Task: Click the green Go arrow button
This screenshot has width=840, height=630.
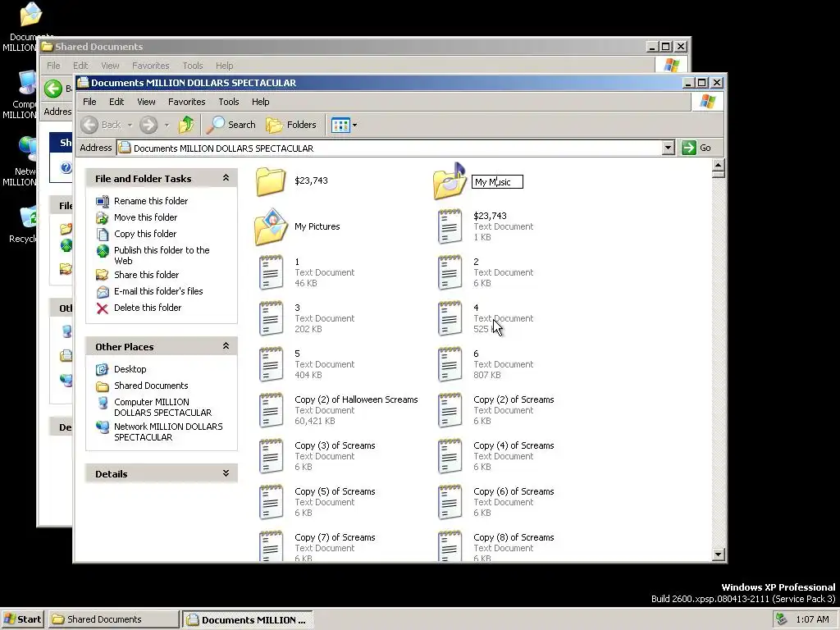Action: point(688,148)
